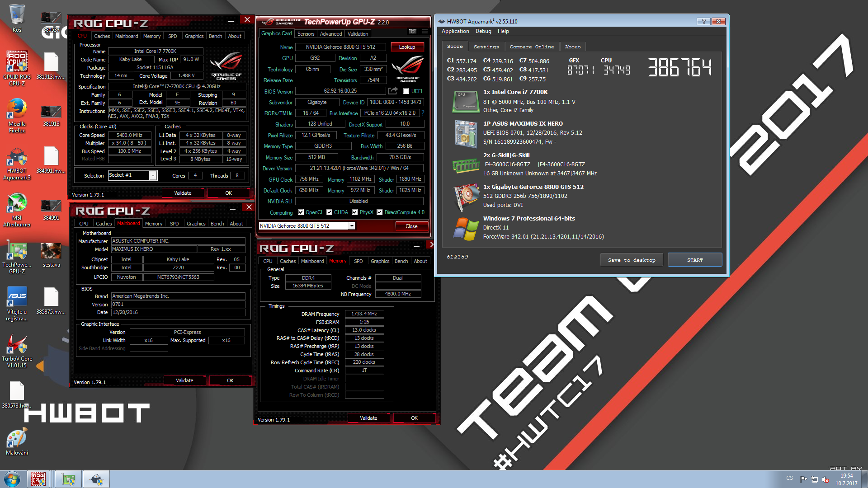Open the sestava image file

tap(51, 255)
